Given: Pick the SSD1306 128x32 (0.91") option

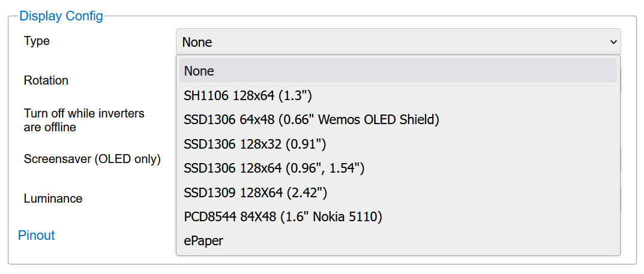Looking at the screenshot, I should point(254,144).
